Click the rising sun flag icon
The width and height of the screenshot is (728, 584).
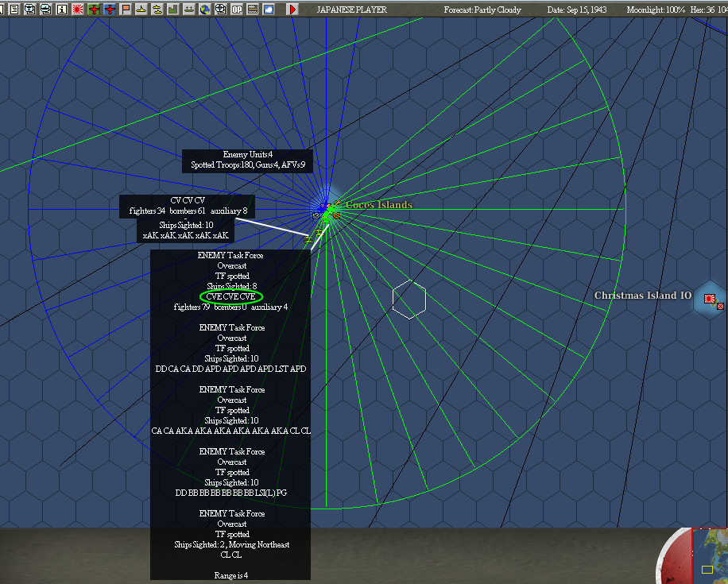78,9
